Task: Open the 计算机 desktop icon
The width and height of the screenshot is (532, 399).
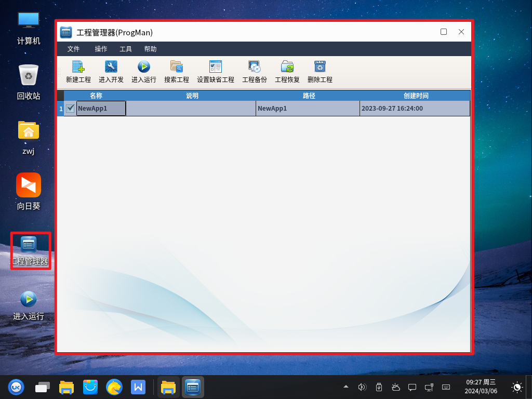Action: point(29,29)
